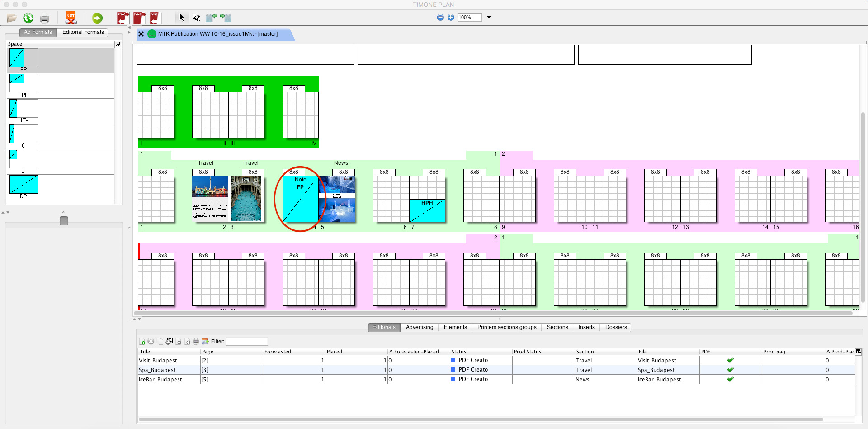Switch to the Dossiers tab

click(x=616, y=327)
